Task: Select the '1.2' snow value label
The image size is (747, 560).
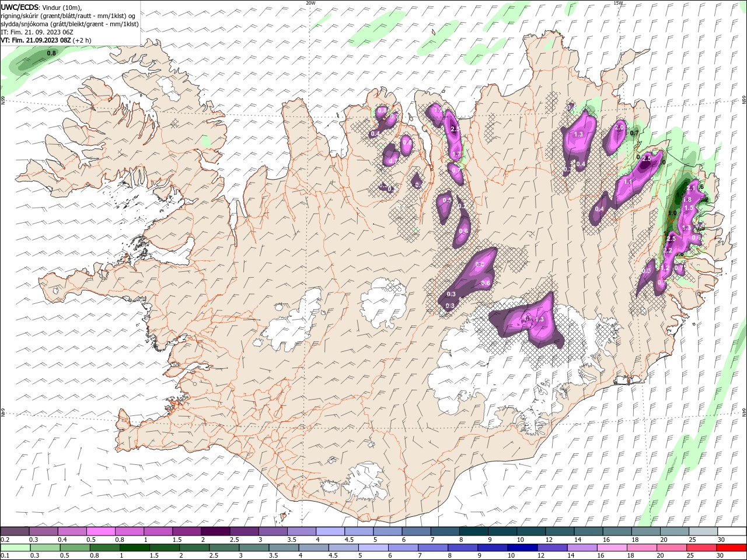Action: pyautogui.click(x=665, y=268)
